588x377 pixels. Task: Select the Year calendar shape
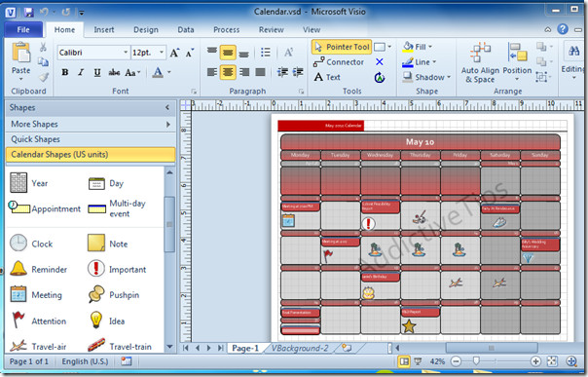point(28,183)
